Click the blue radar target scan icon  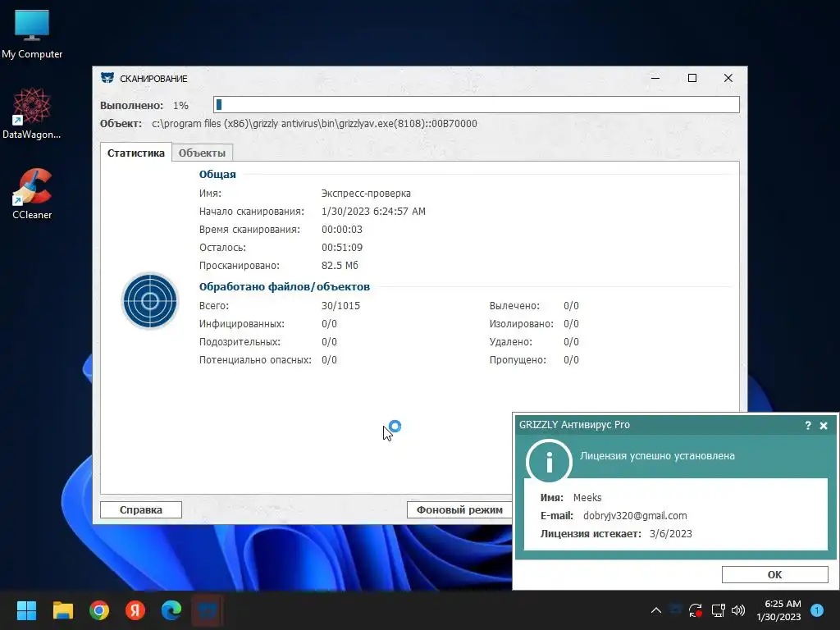150,300
